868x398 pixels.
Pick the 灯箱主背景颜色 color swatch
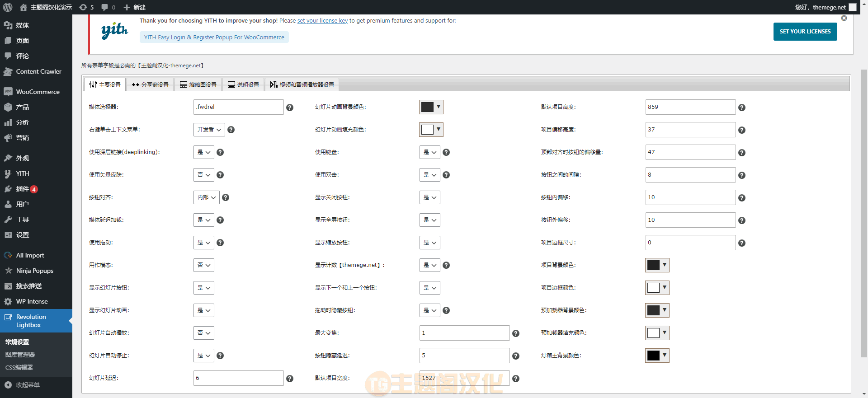(x=657, y=356)
